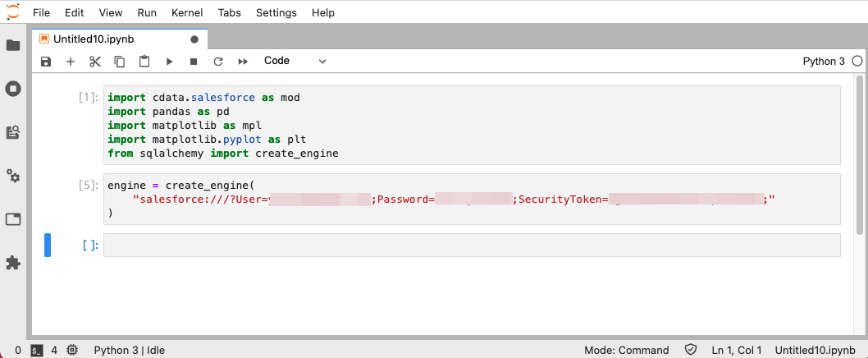The height and width of the screenshot is (358, 868).
Task: Open the Kernel menu
Action: click(x=187, y=13)
